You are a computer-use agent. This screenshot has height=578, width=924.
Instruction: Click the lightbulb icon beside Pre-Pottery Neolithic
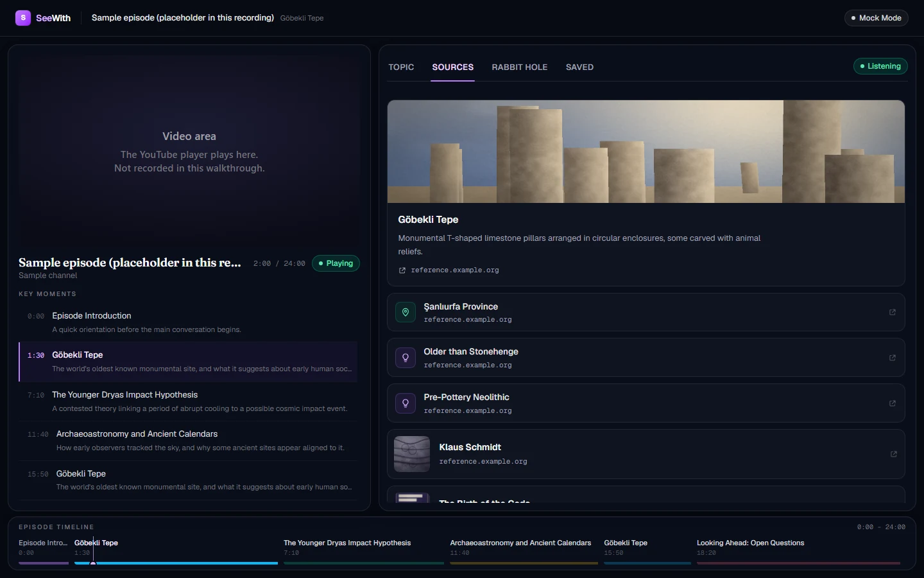[x=406, y=403]
